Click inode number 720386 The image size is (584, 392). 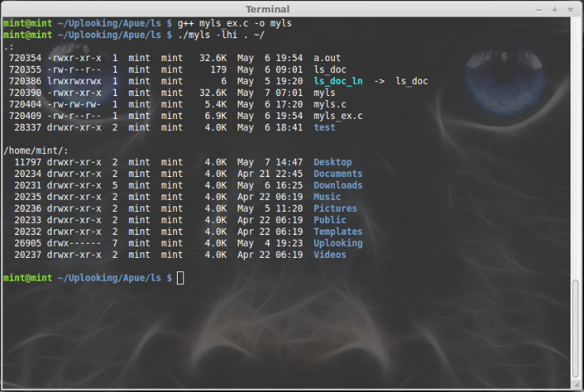pyautogui.click(x=25, y=81)
